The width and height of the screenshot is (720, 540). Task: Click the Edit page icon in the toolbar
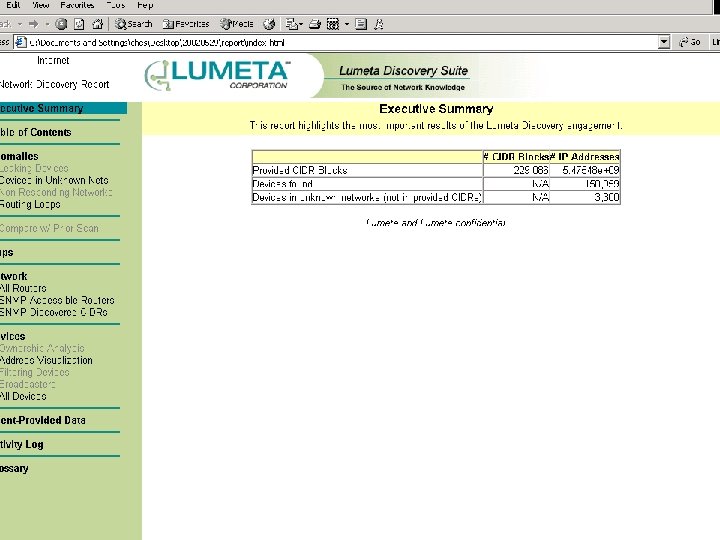[333, 24]
